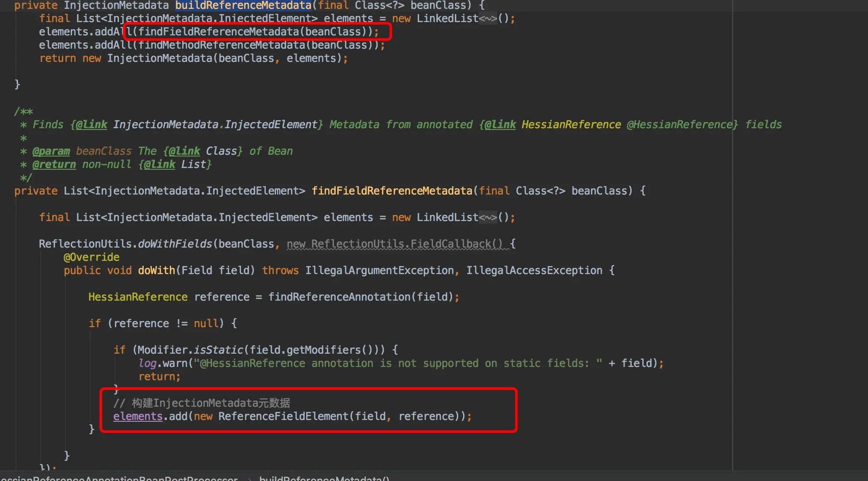The width and height of the screenshot is (868, 481).
Task: Click findMethodReferenceMetadata call in second addAll line
Action: (x=221, y=45)
